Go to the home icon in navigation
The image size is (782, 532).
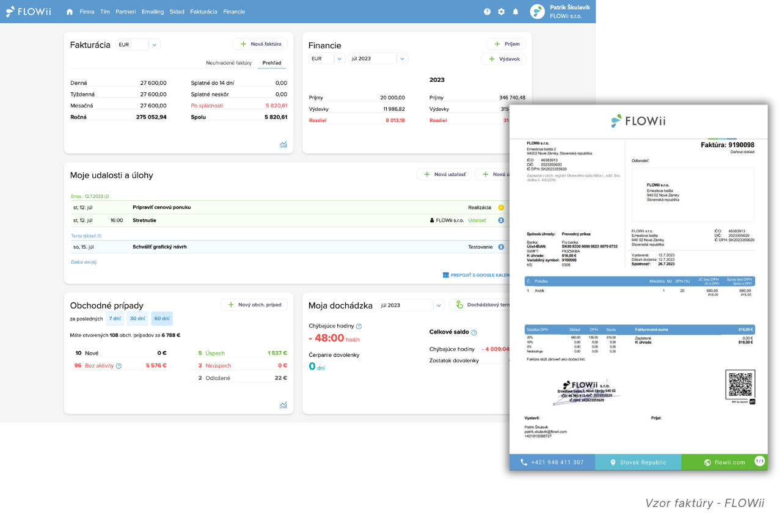pos(70,12)
